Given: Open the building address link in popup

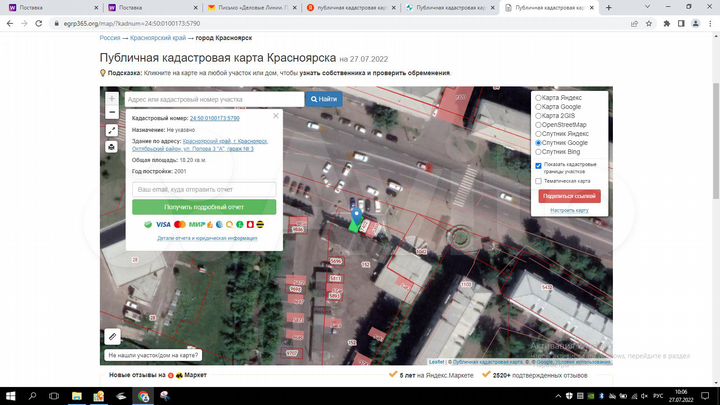Looking at the screenshot, I should tap(200, 145).
